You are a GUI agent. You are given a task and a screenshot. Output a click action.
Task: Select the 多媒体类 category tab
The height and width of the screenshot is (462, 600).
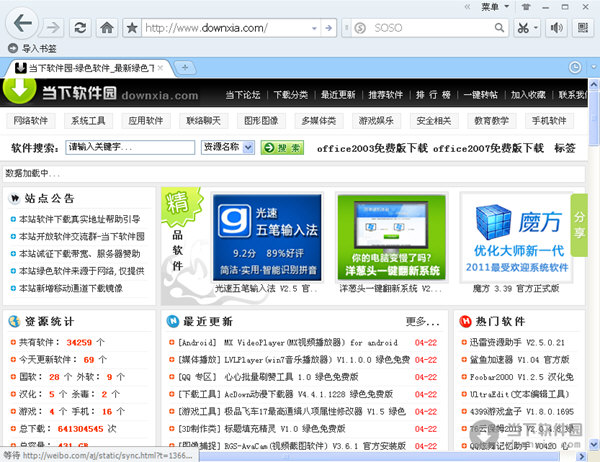(x=319, y=121)
